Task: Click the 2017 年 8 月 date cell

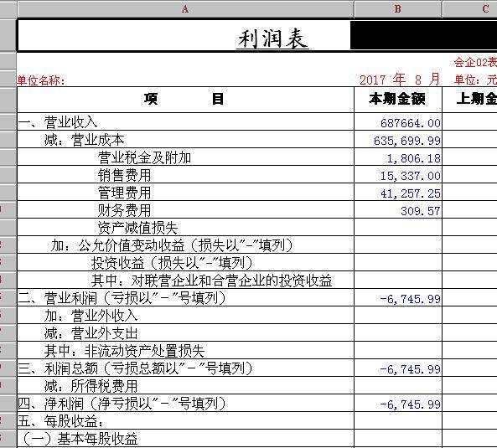Action: point(400,80)
